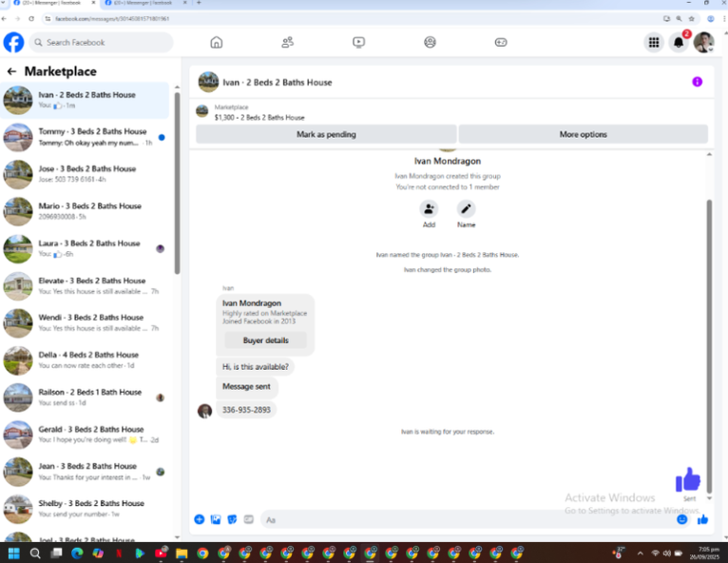Choose a sticker icon in composer
Viewport: 728px width, 563px height.
click(232, 519)
